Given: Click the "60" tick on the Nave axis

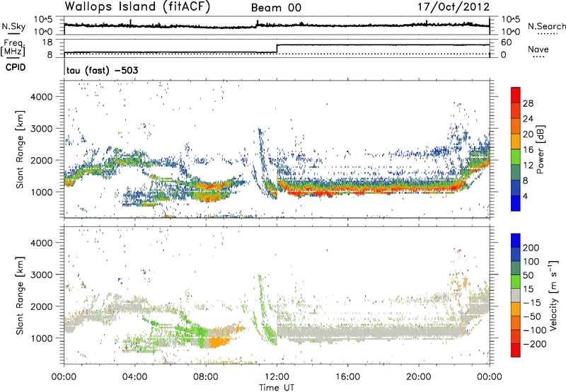Looking at the screenshot, I should coord(507,42).
